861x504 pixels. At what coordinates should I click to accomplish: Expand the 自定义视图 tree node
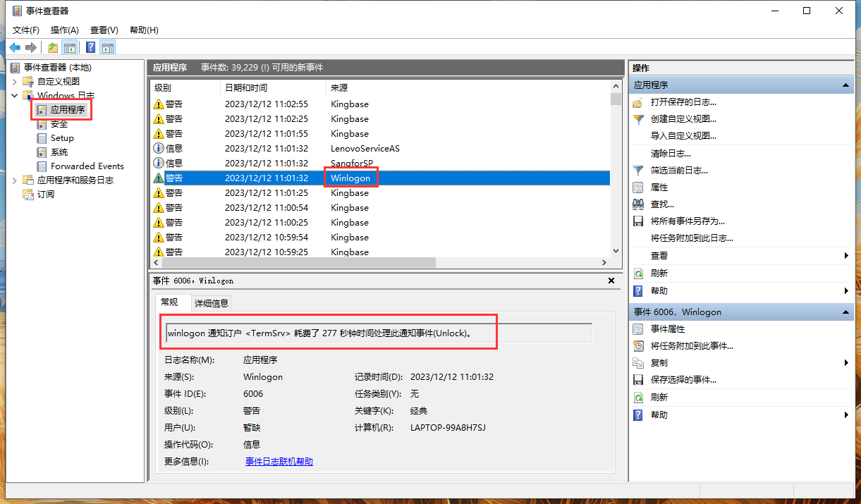(x=15, y=82)
